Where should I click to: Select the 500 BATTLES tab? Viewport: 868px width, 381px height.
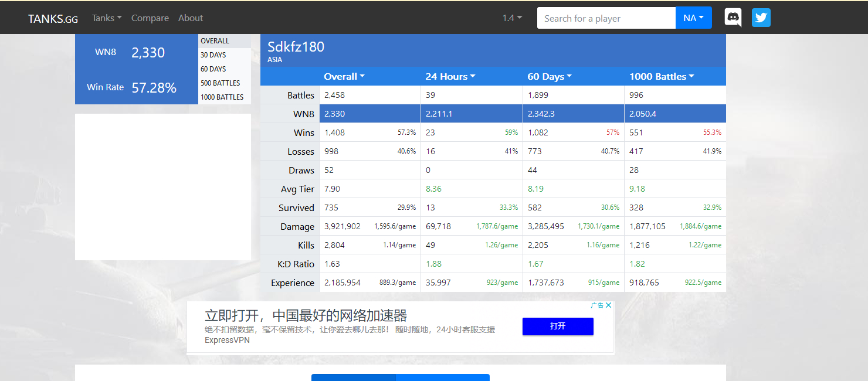click(225, 83)
